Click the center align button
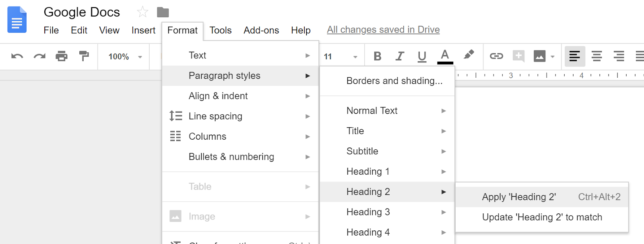 click(597, 56)
